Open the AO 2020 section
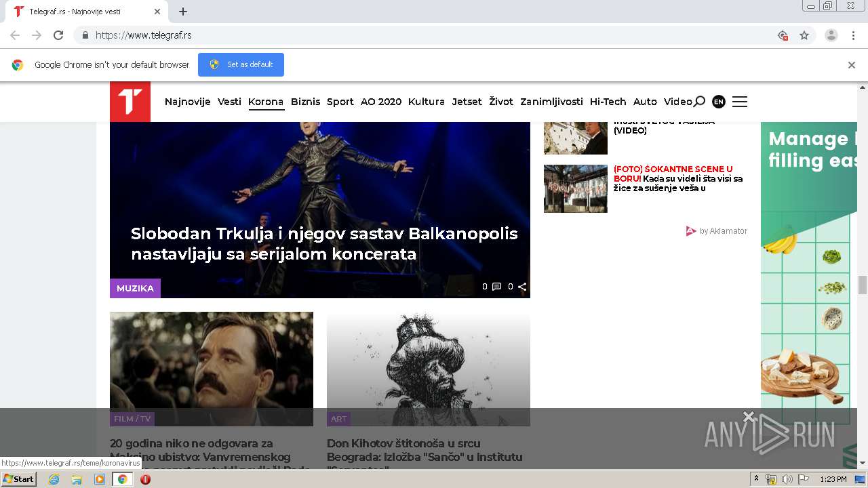 pyautogui.click(x=381, y=102)
